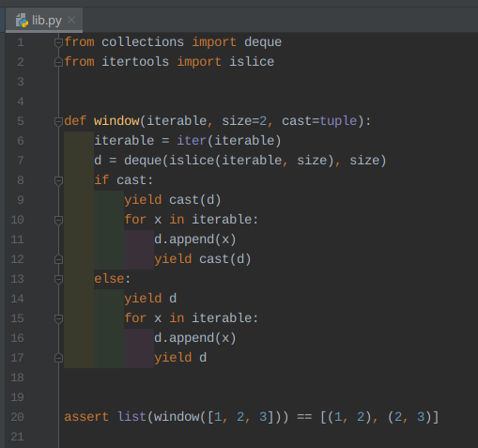Fold the 'if cast:' block on line 8
478x448 pixels.
click(x=58, y=180)
